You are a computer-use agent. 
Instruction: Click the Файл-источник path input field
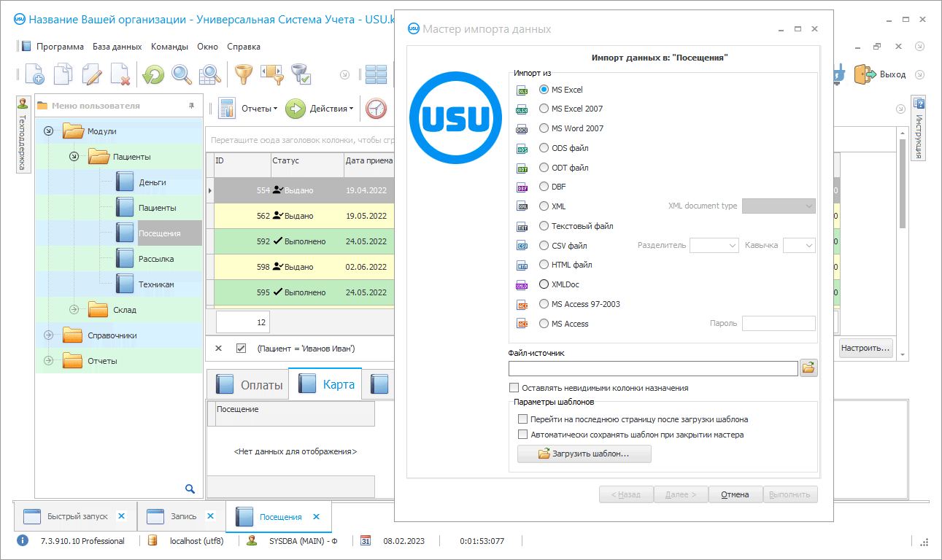653,369
